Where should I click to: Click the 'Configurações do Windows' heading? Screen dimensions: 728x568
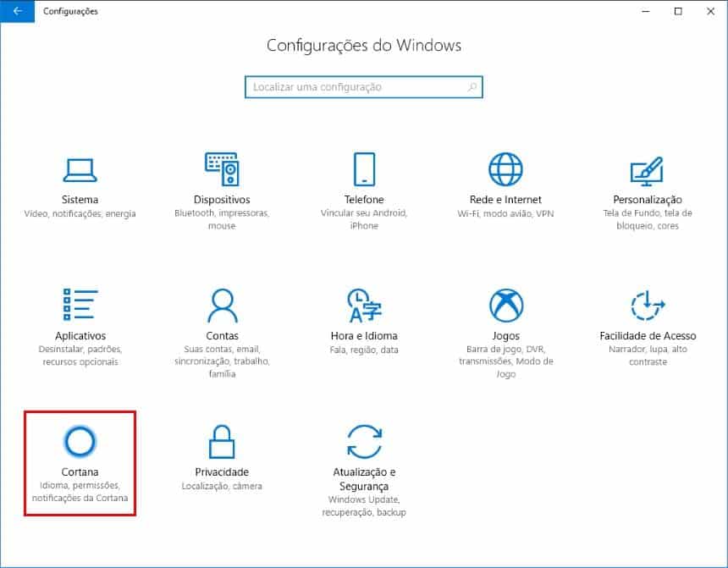tap(364, 46)
